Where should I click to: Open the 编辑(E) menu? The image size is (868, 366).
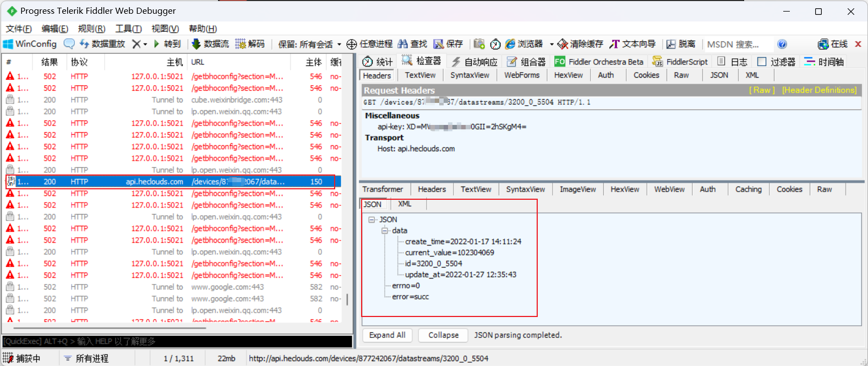tap(55, 29)
